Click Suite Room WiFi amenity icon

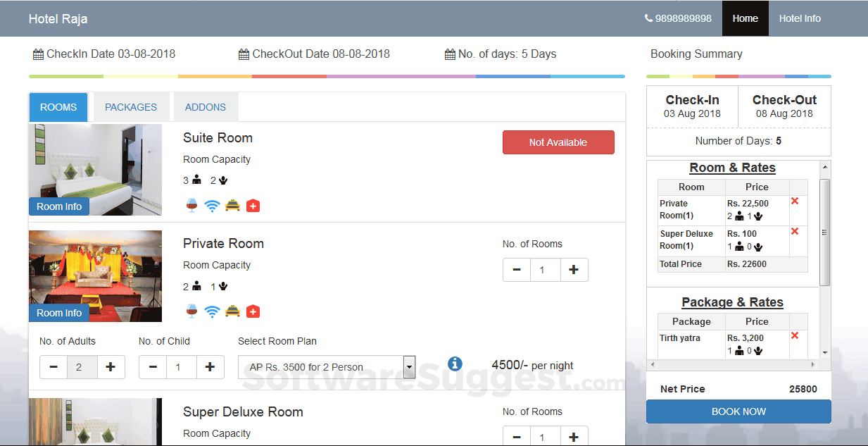click(212, 206)
